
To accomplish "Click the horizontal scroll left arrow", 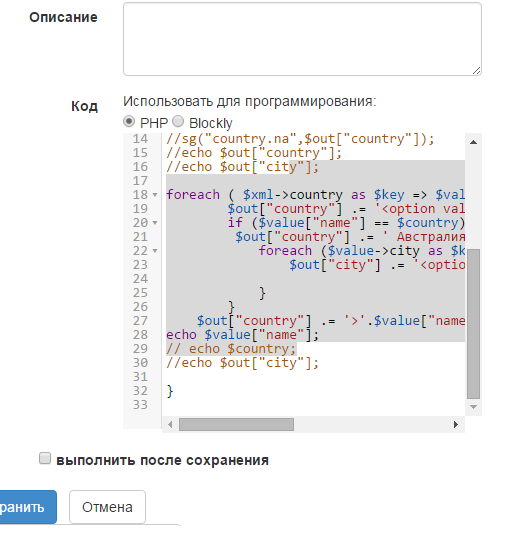I will [170, 424].
